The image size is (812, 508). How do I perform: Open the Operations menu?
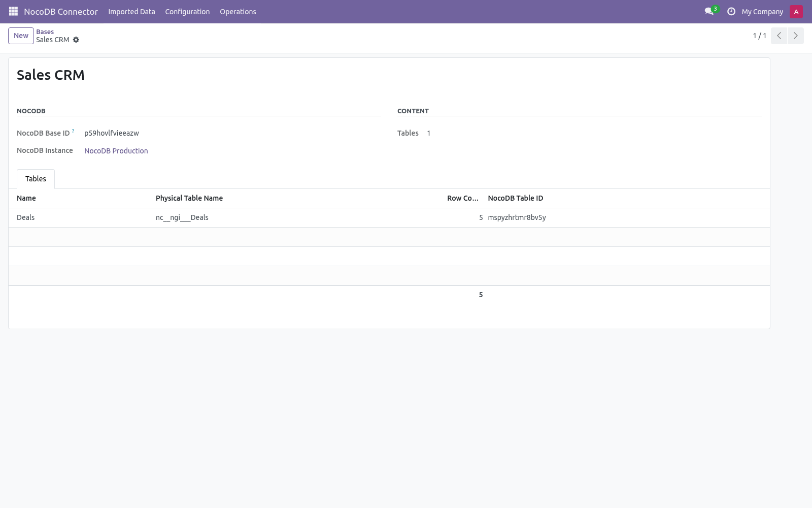click(238, 12)
